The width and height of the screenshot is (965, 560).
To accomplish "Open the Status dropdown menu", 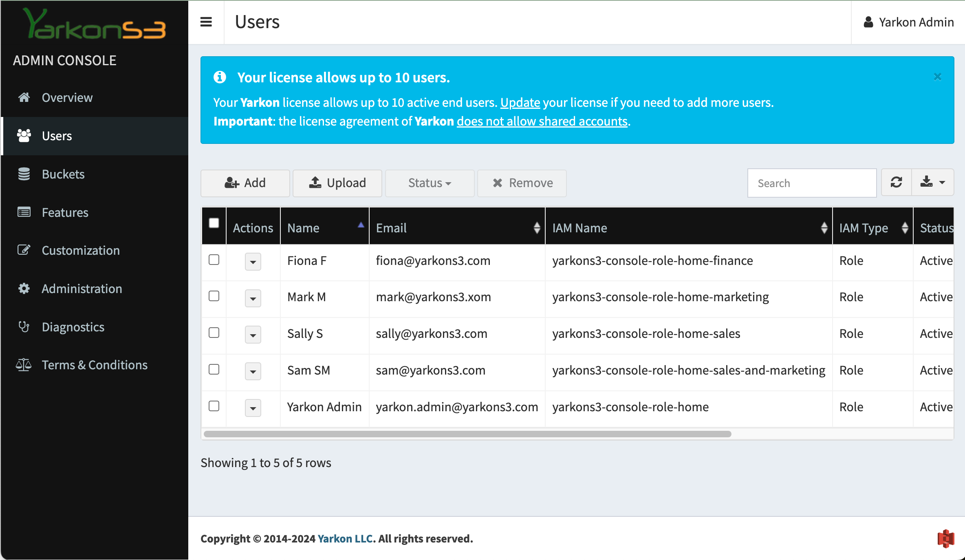I will (x=430, y=183).
